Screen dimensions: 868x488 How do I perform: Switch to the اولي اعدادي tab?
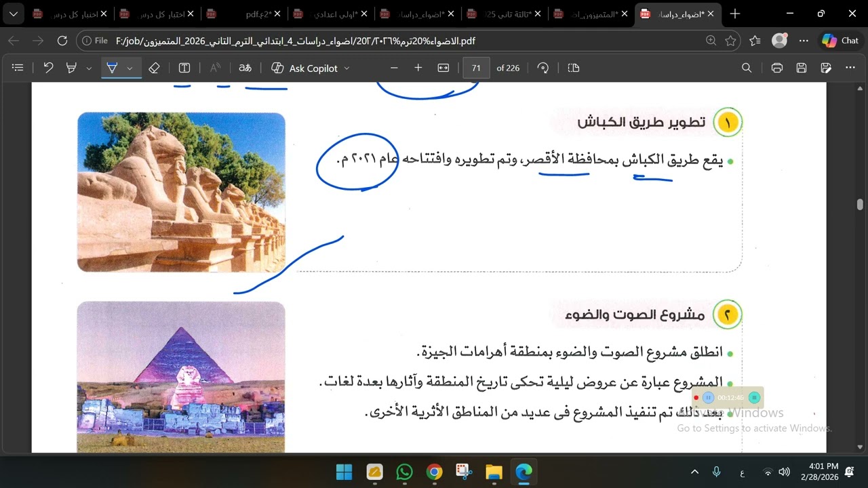(x=330, y=14)
